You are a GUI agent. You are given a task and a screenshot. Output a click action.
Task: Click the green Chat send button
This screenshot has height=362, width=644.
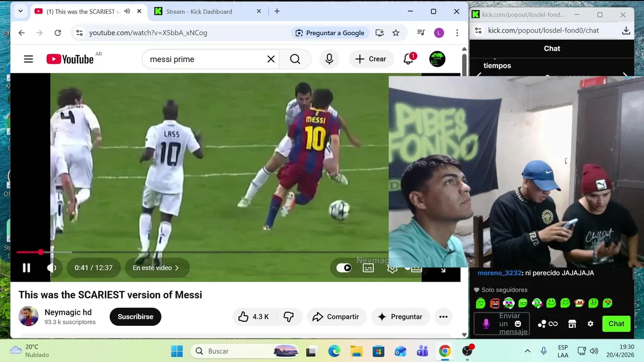pos(616,324)
